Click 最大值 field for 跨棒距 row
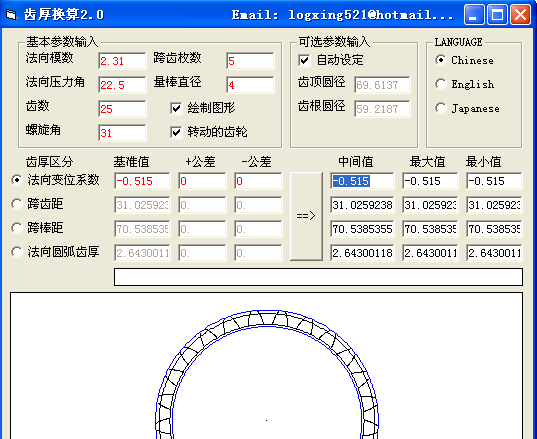The image size is (537, 439). 430,229
